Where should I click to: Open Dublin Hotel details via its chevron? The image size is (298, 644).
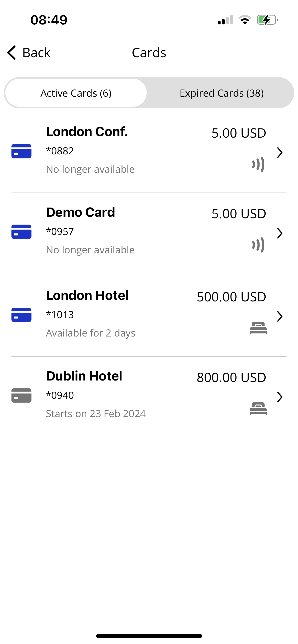pos(280,397)
